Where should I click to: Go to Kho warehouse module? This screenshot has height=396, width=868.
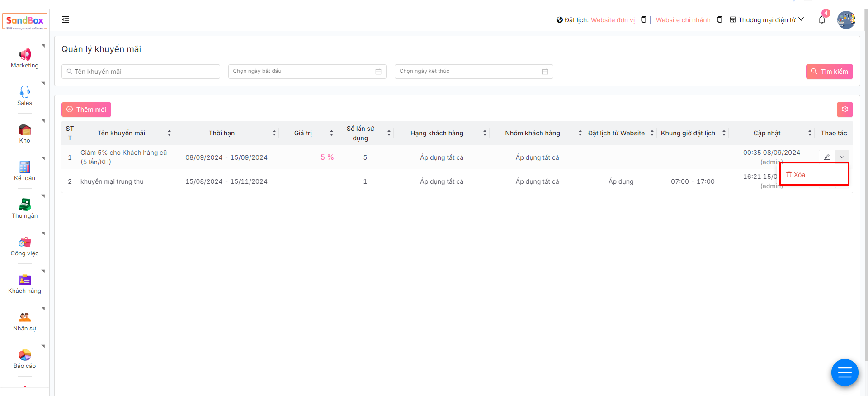24,130
